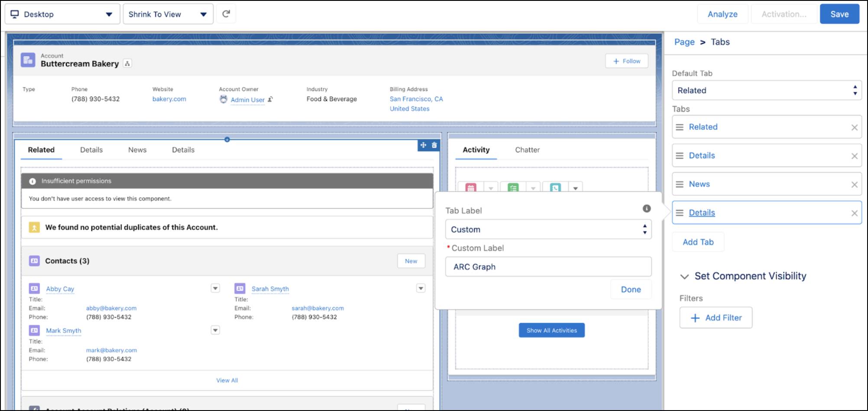The height and width of the screenshot is (411, 868).
Task: Click the refresh icon in the top toolbar
Action: click(x=226, y=13)
